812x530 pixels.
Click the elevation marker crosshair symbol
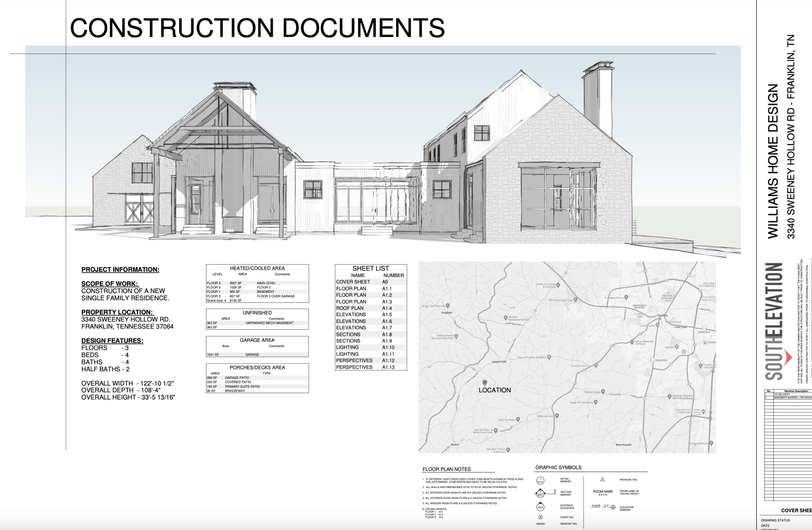(613, 507)
